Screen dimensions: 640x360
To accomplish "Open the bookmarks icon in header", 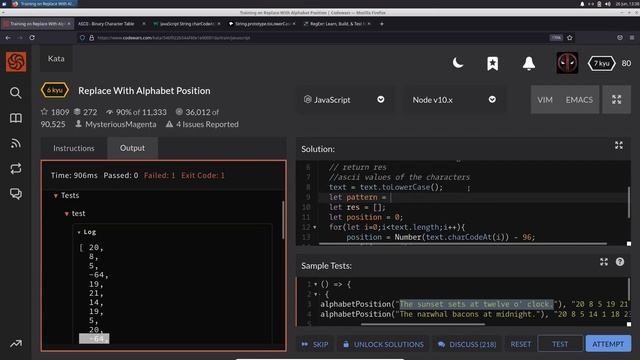I will click(492, 63).
